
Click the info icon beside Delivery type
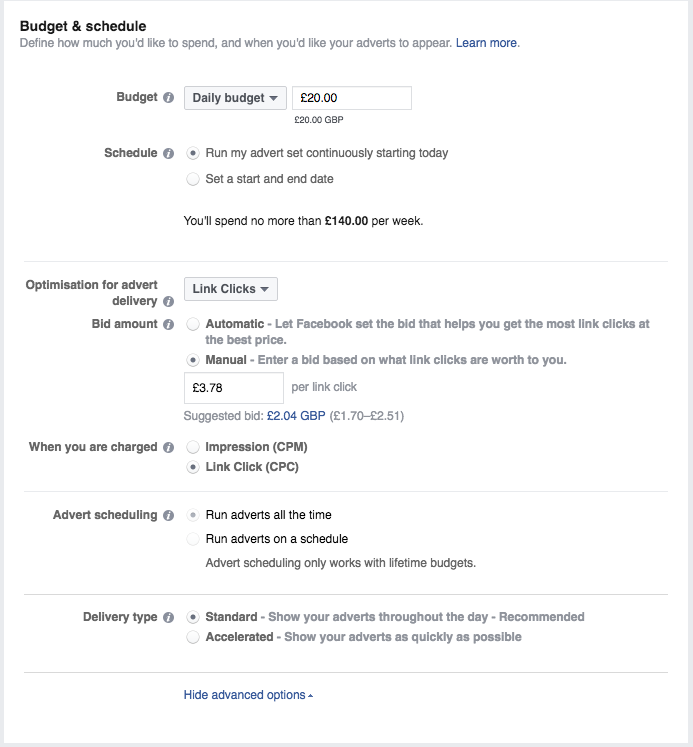168,618
